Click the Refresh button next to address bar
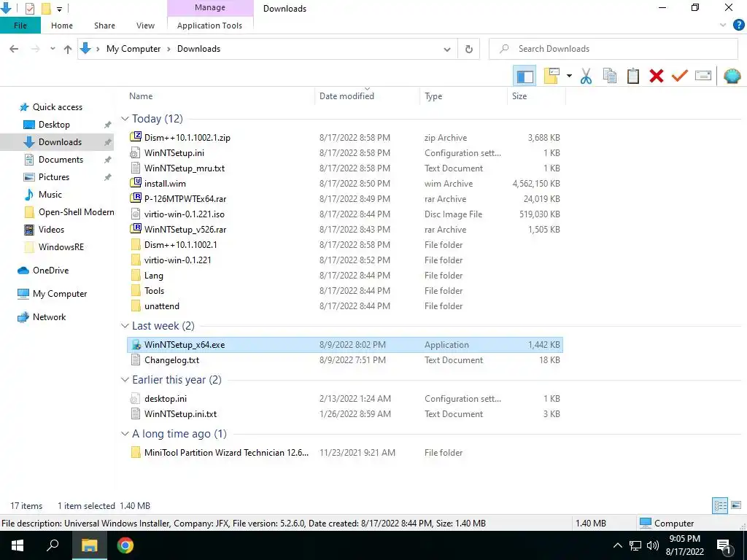The image size is (747, 560). [x=469, y=49]
